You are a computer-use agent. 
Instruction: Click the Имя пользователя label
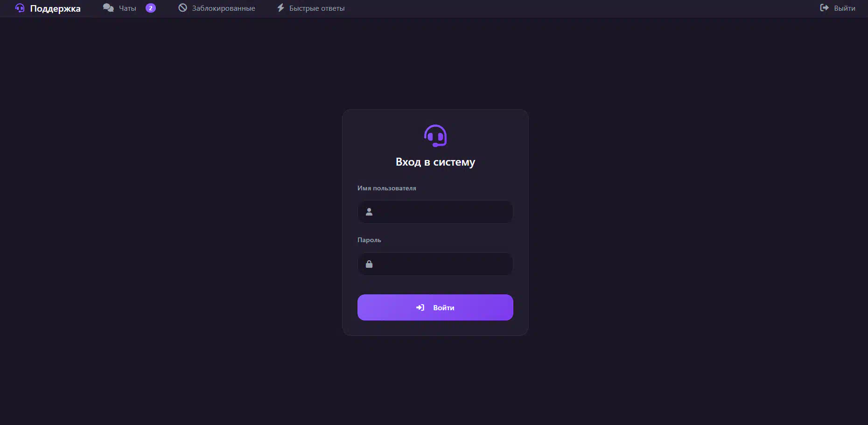pos(387,188)
